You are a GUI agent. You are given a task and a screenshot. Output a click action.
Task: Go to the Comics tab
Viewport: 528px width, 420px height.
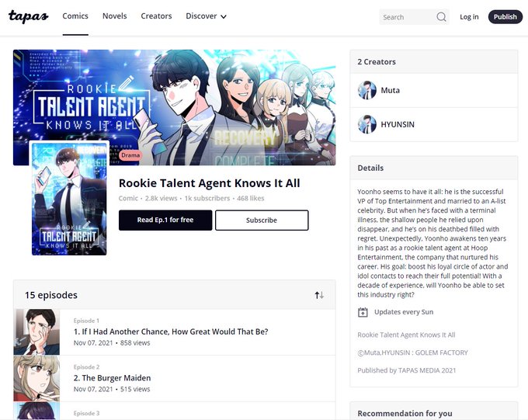point(75,16)
